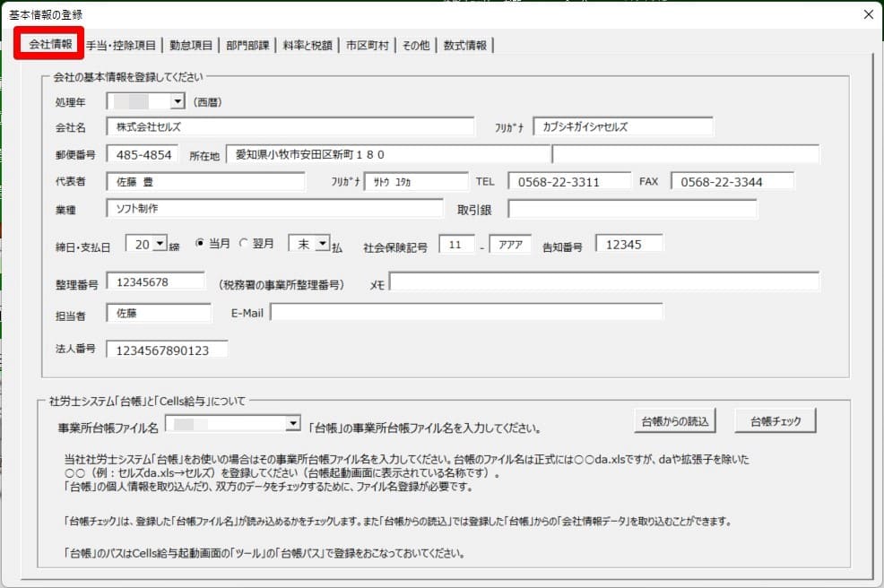This screenshot has width=884, height=588.
Task: Expand the 支払日 dropdown showing 末
Action: click(x=323, y=244)
